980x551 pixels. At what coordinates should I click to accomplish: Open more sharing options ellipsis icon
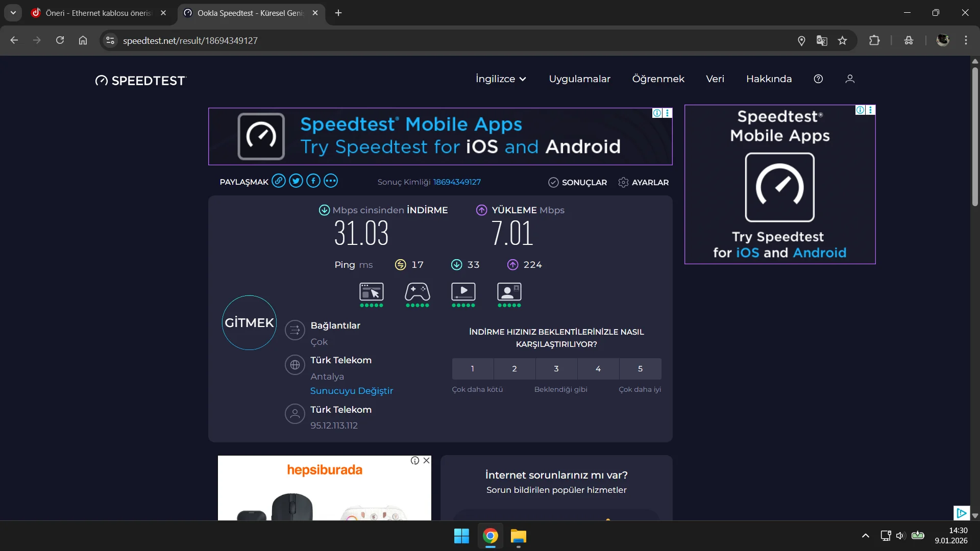[331, 181]
